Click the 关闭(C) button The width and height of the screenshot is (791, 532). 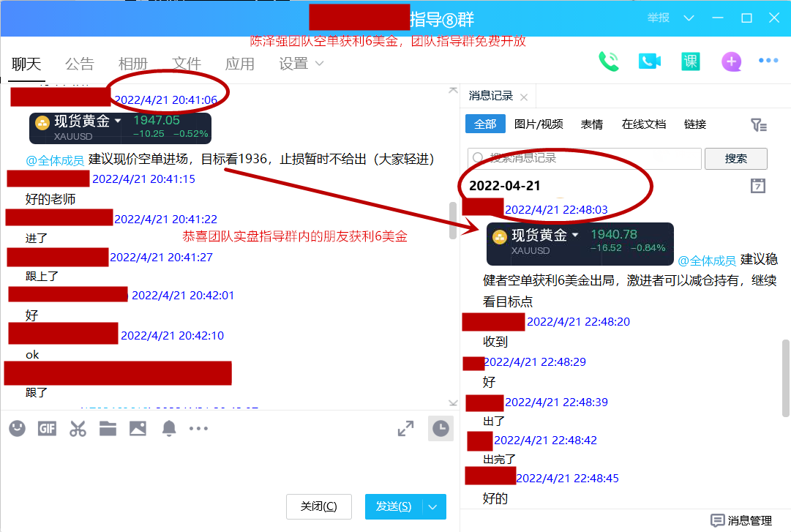[x=319, y=506]
